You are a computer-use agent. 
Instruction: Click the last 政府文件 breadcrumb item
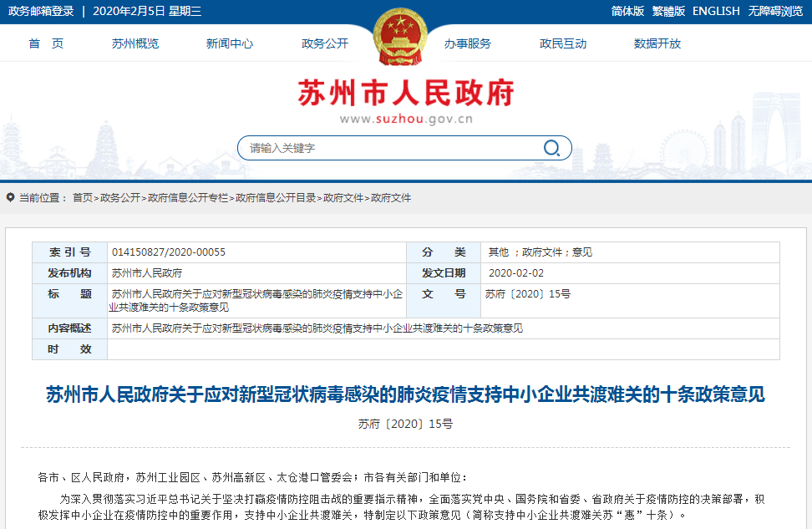click(x=391, y=198)
